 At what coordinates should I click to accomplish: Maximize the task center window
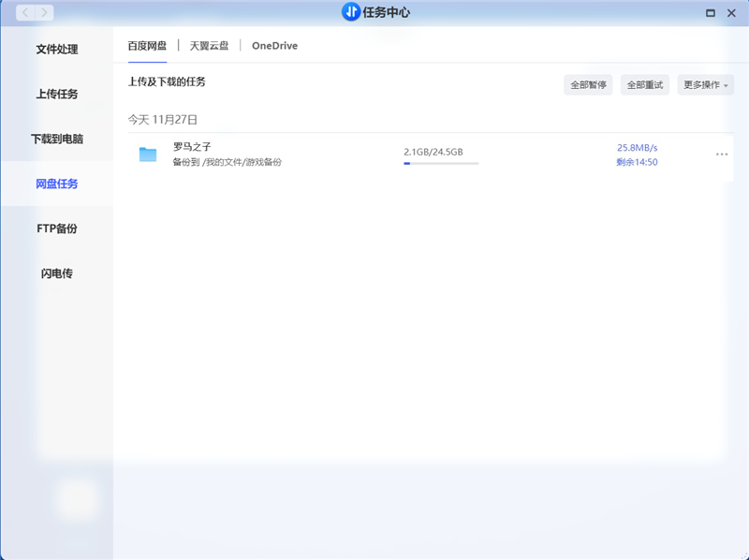[711, 13]
